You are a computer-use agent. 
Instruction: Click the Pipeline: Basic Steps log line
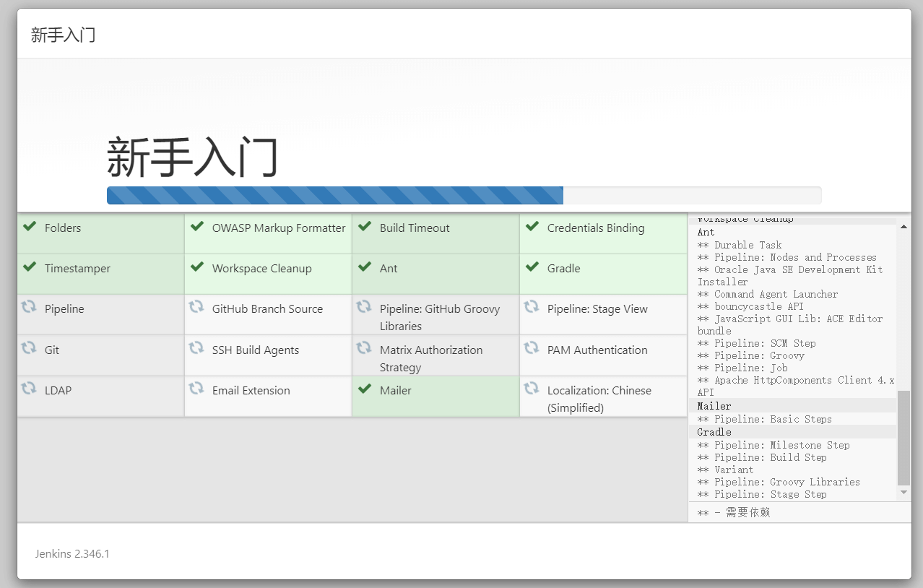[x=765, y=419]
